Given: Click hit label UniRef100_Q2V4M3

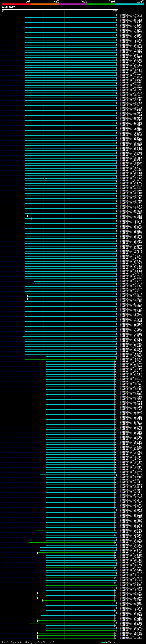Looking at the screenshot, I should pyautogui.click(x=131, y=268).
